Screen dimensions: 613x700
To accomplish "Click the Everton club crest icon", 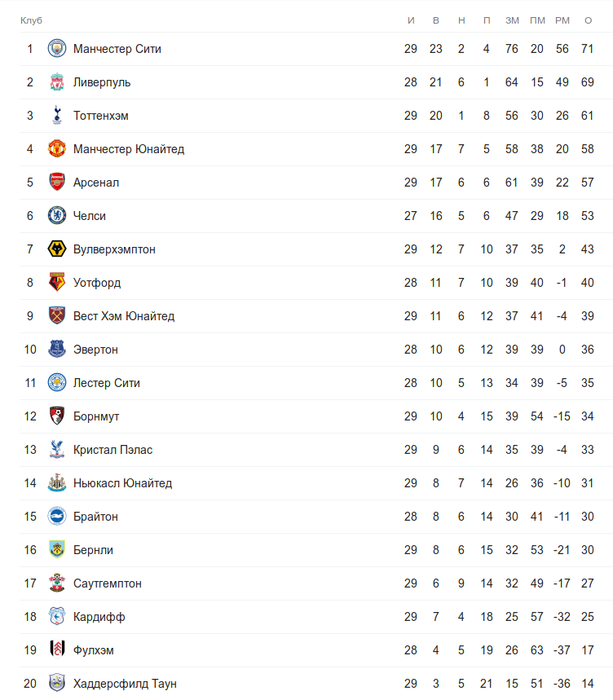I will (x=56, y=350).
